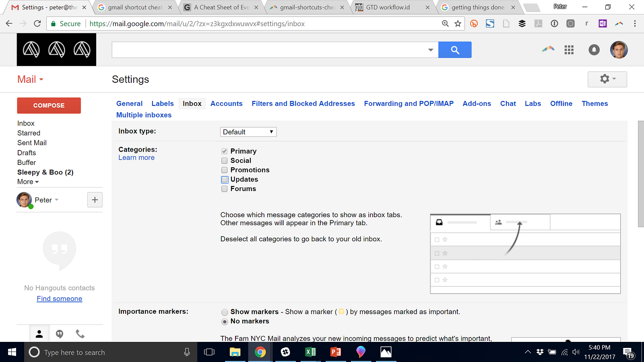Open File Explorer from taskbar
Screen dimensions: 644x362
[x=235, y=352]
